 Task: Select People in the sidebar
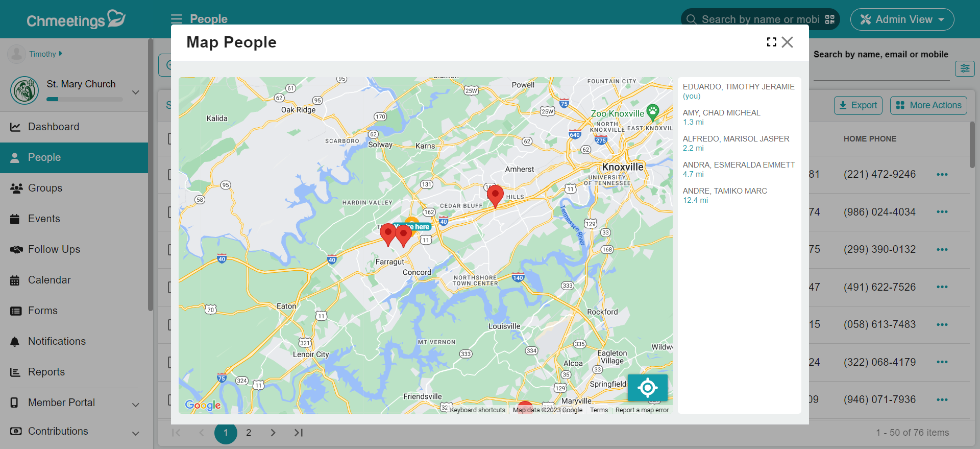point(74,157)
